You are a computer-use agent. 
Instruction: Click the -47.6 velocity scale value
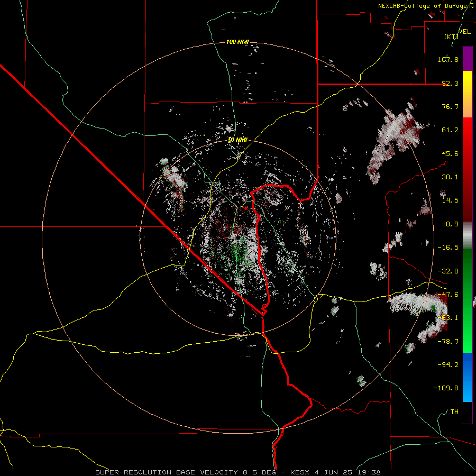click(x=448, y=295)
